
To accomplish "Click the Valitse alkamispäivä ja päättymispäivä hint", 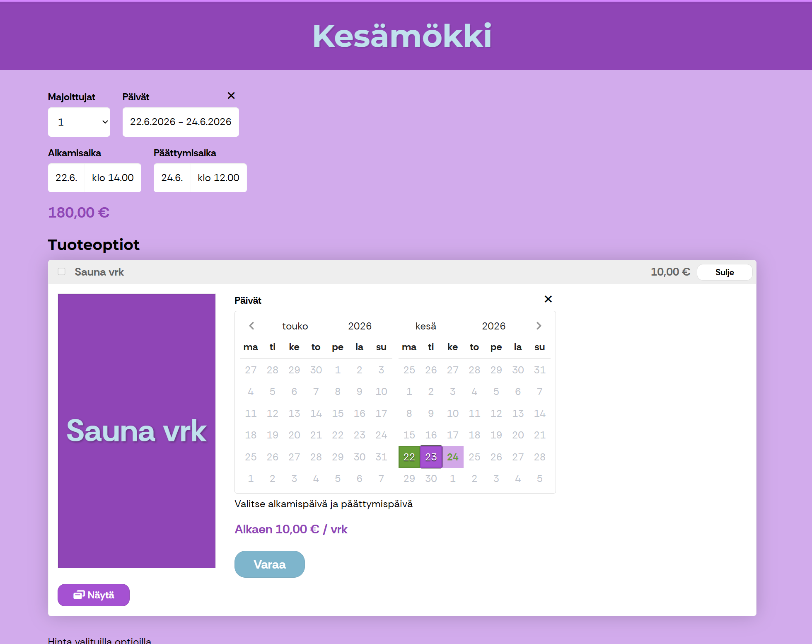I will pyautogui.click(x=324, y=504).
